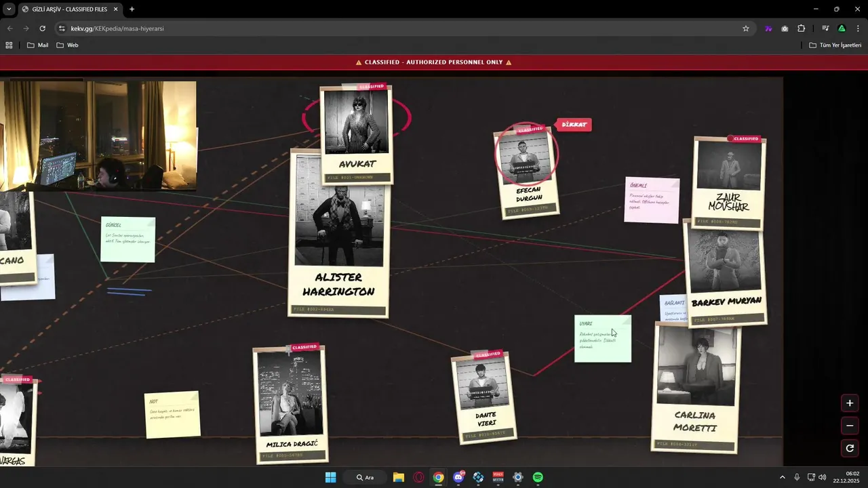Viewport: 868px width, 488px height.
Task: Open the AVUKAT character card
Action: (356, 134)
